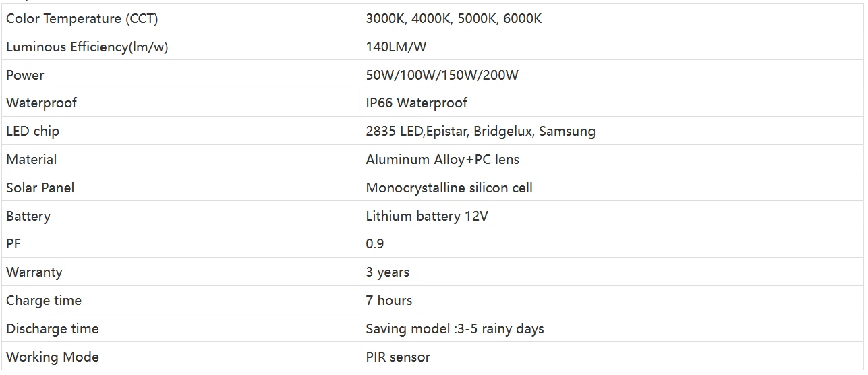Click the Material row label

(31, 160)
